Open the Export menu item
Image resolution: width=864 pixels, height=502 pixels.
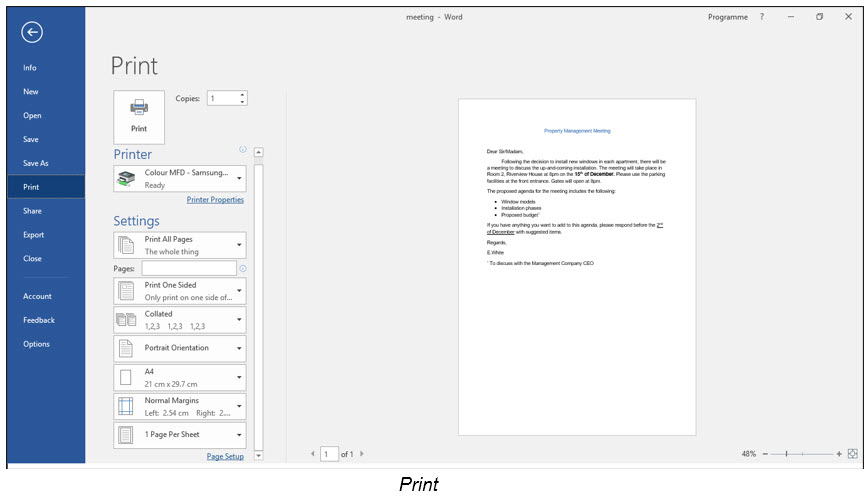click(34, 235)
